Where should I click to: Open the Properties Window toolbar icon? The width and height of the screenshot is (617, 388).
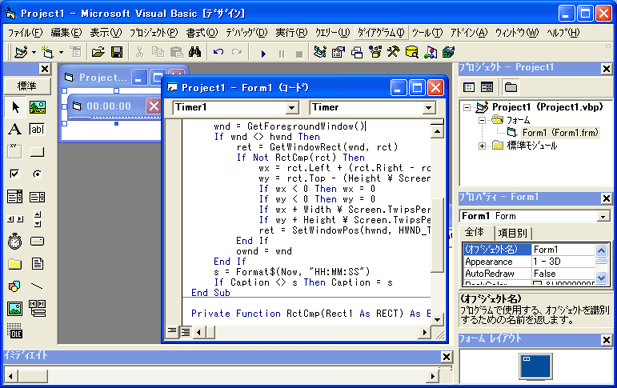click(x=338, y=52)
